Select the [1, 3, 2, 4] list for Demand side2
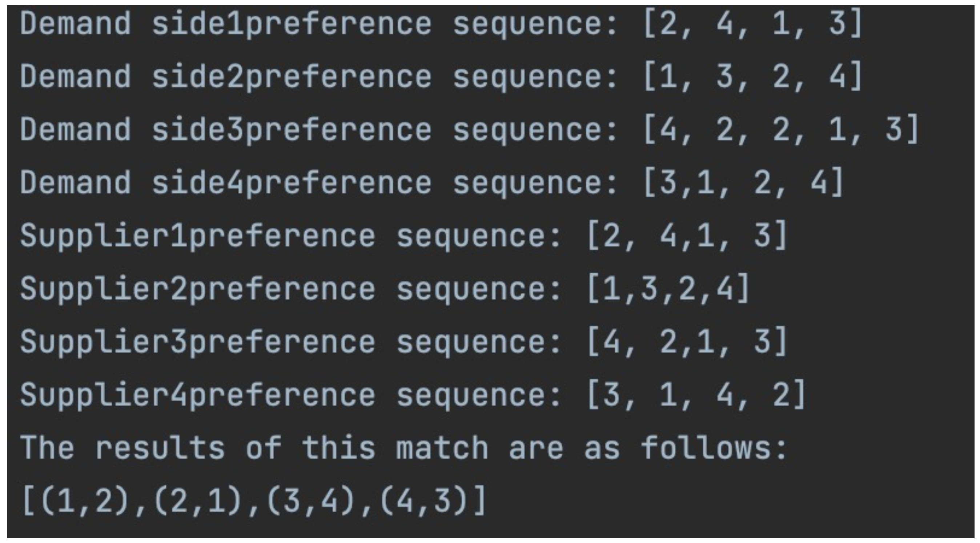Viewport: 980px width, 543px height. (752, 77)
